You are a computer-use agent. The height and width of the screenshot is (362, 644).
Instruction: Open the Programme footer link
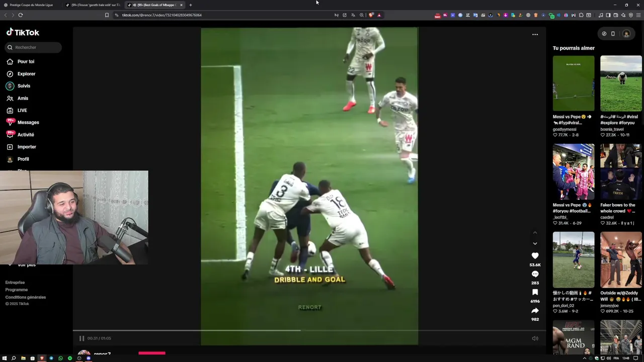[x=17, y=290]
